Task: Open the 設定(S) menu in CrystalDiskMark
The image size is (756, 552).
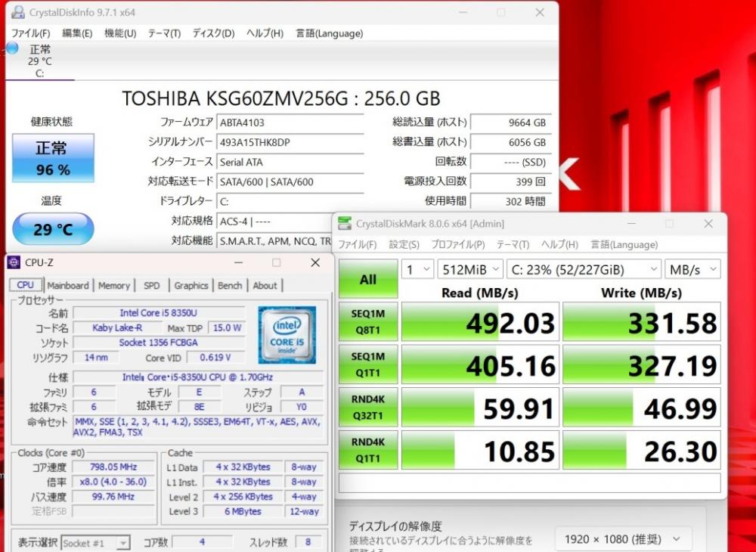Action: pyautogui.click(x=404, y=244)
